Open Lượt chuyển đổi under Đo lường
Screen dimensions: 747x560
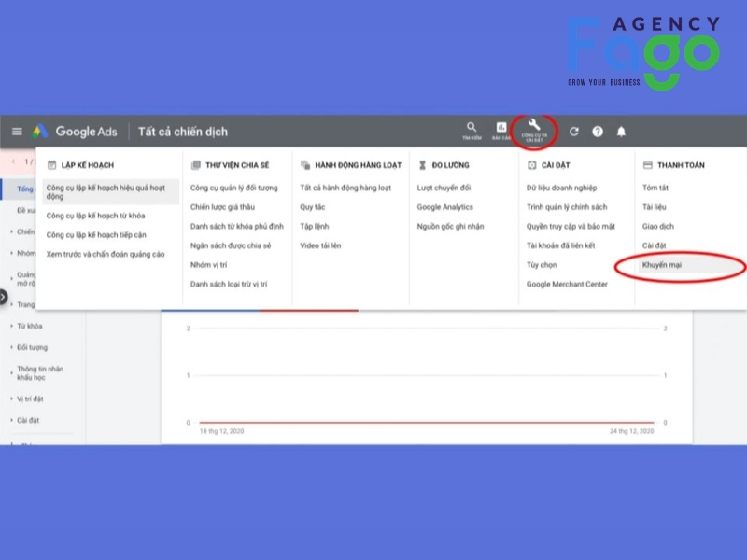[x=444, y=188]
